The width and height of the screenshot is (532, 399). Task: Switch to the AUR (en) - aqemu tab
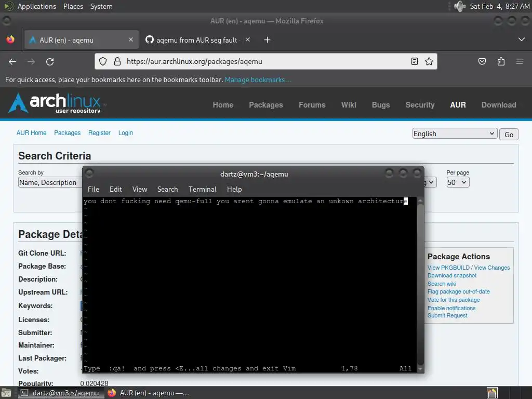[82, 40]
